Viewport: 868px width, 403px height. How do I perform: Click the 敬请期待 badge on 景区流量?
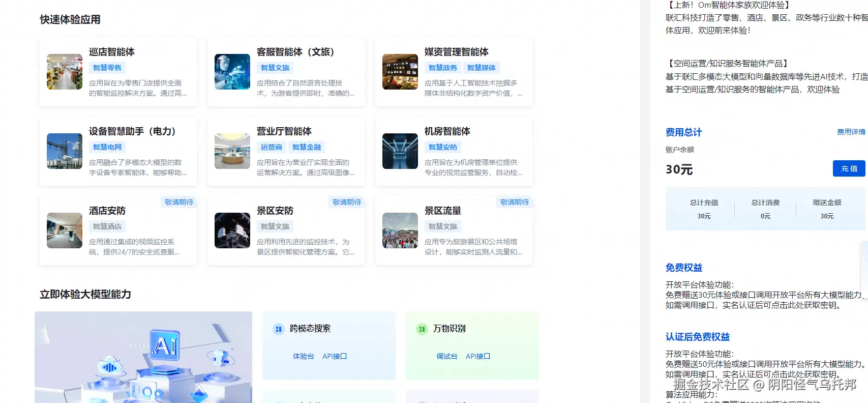tap(515, 202)
